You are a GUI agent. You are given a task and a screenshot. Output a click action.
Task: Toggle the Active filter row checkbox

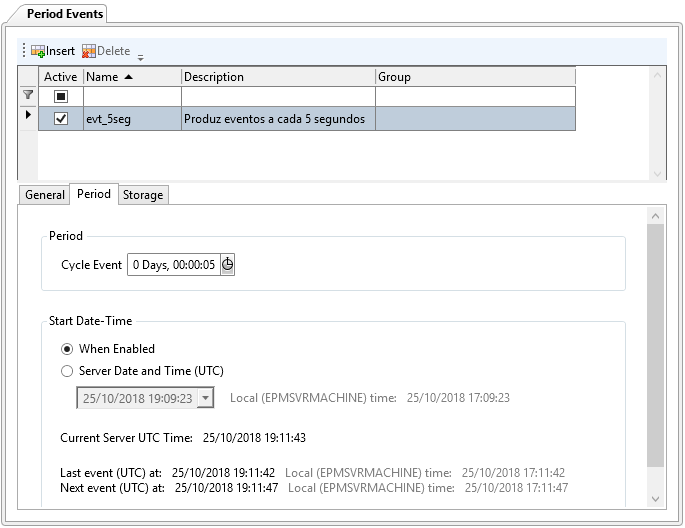(x=61, y=97)
